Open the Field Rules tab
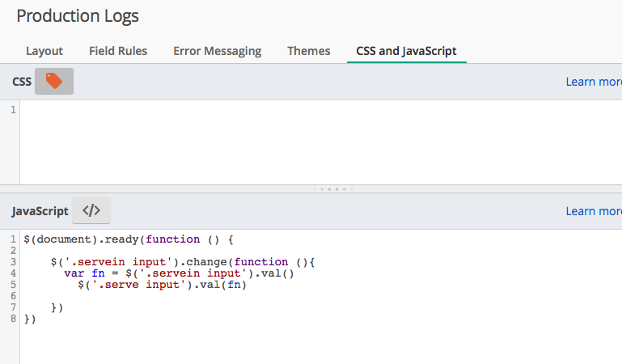 click(x=118, y=51)
